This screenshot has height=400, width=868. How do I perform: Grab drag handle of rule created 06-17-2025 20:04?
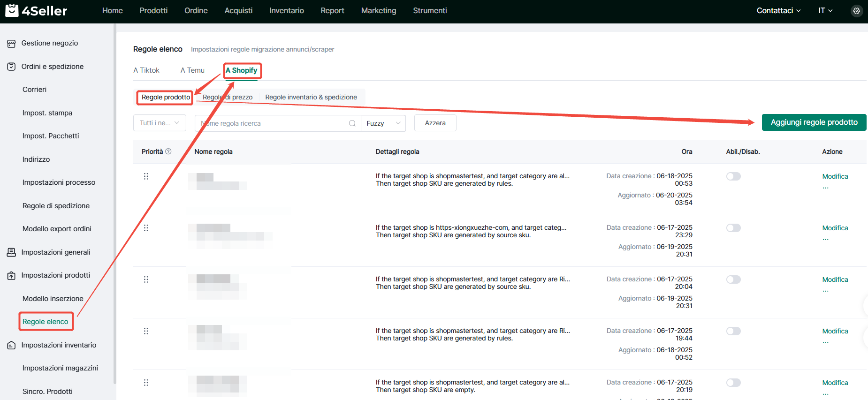point(146,279)
